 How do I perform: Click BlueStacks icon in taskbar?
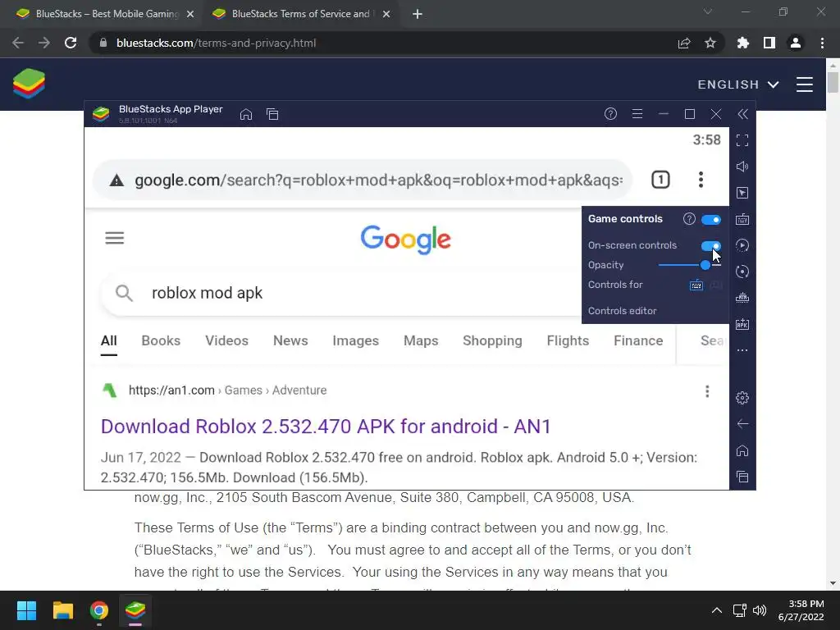[135, 610]
